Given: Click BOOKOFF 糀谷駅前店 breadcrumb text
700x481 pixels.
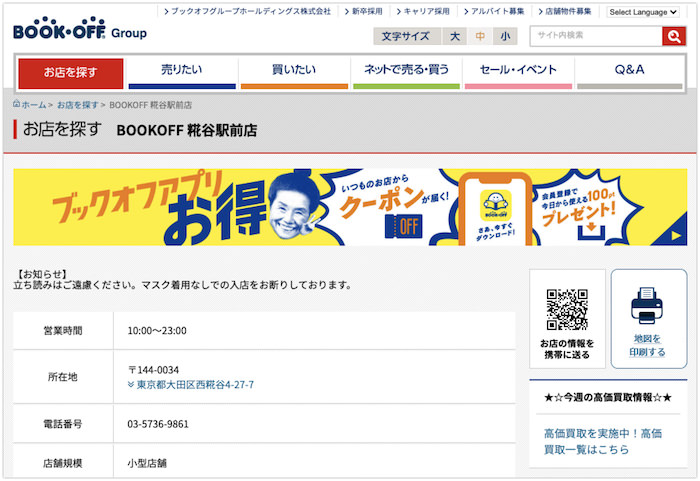Looking at the screenshot, I should 150,105.
